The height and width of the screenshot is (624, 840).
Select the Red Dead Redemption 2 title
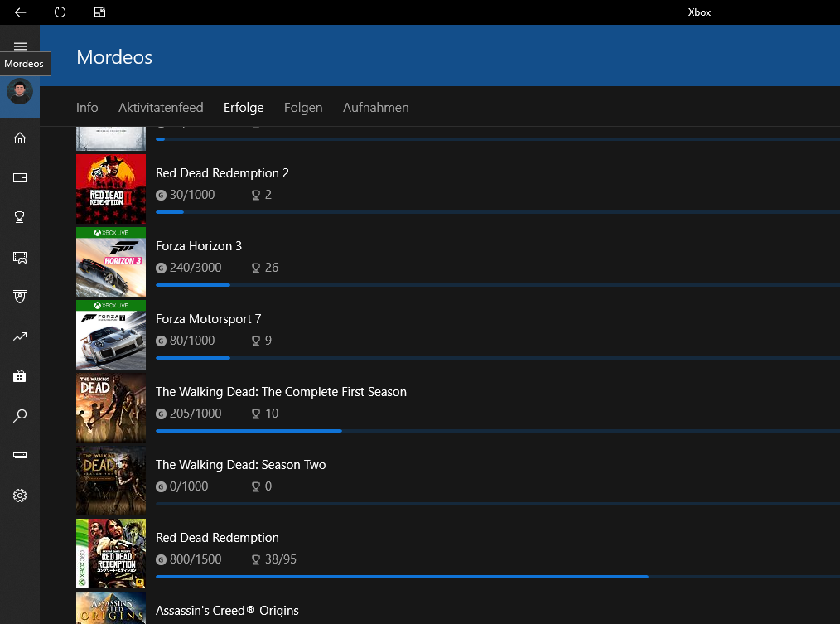pos(222,173)
